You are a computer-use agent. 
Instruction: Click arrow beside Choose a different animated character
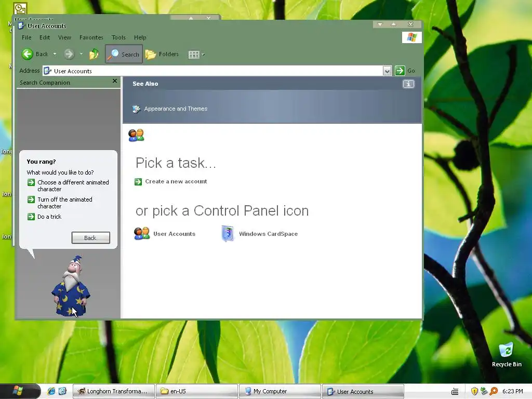[31, 182]
